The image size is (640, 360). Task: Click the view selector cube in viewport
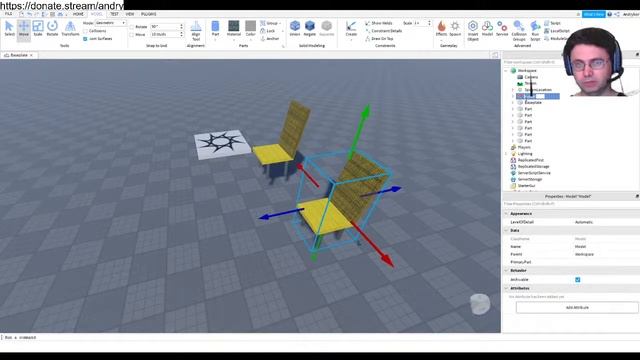point(480,304)
